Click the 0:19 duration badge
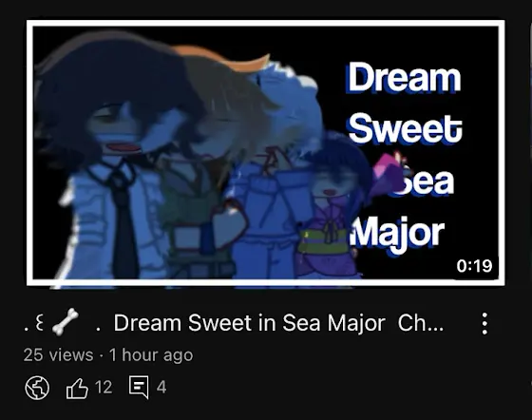Screen dimensions: 532x420 coord(474,266)
